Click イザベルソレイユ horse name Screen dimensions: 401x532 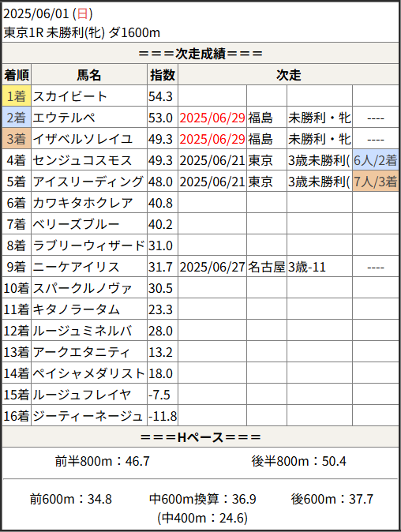tap(82, 139)
